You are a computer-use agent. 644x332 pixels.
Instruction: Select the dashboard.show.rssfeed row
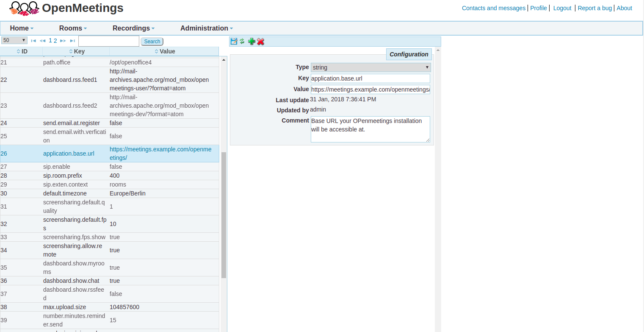tap(110, 294)
